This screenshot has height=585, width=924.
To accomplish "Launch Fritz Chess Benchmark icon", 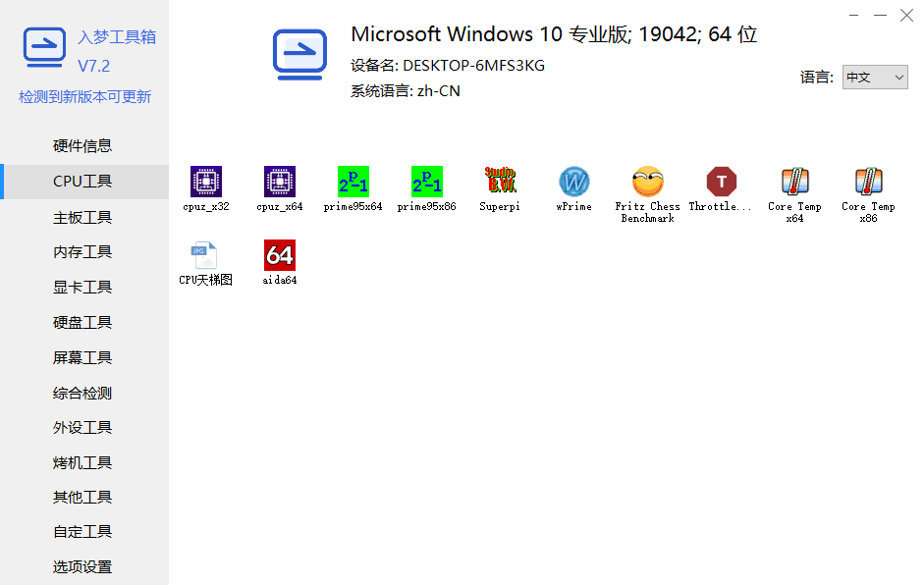I will point(648,182).
